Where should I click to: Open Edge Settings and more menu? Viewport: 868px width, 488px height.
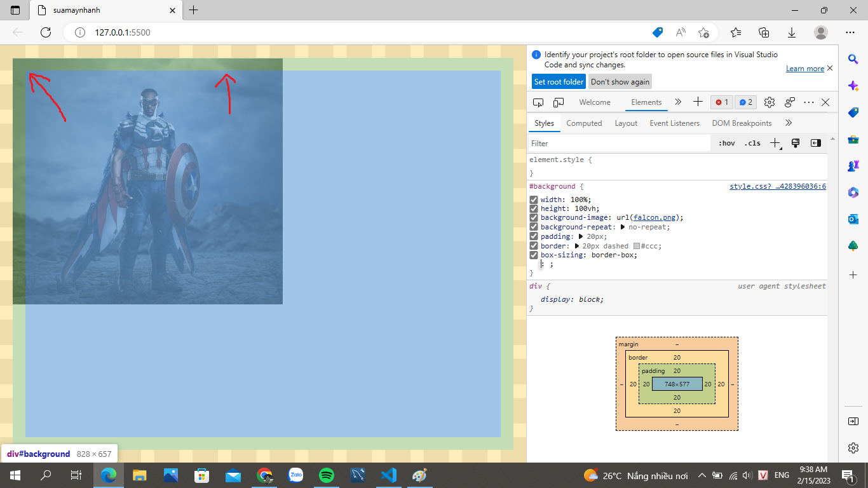tap(850, 32)
